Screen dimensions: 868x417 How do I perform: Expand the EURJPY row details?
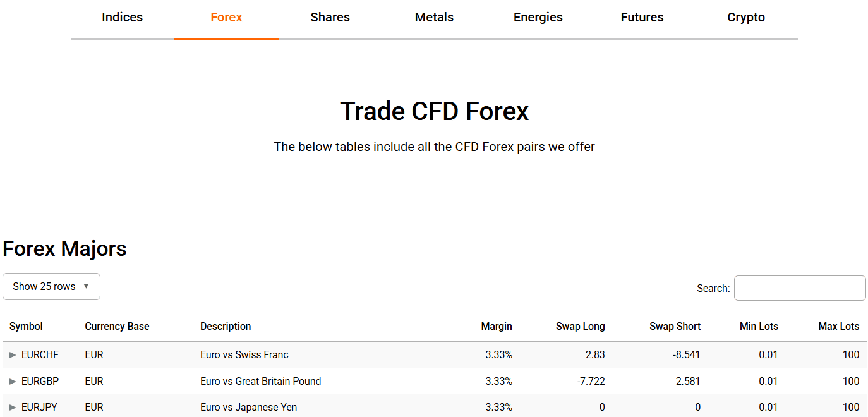[x=13, y=407]
